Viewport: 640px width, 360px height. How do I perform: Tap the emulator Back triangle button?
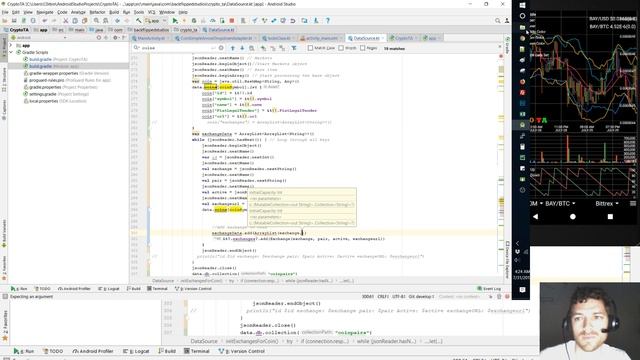[x=536, y=217]
